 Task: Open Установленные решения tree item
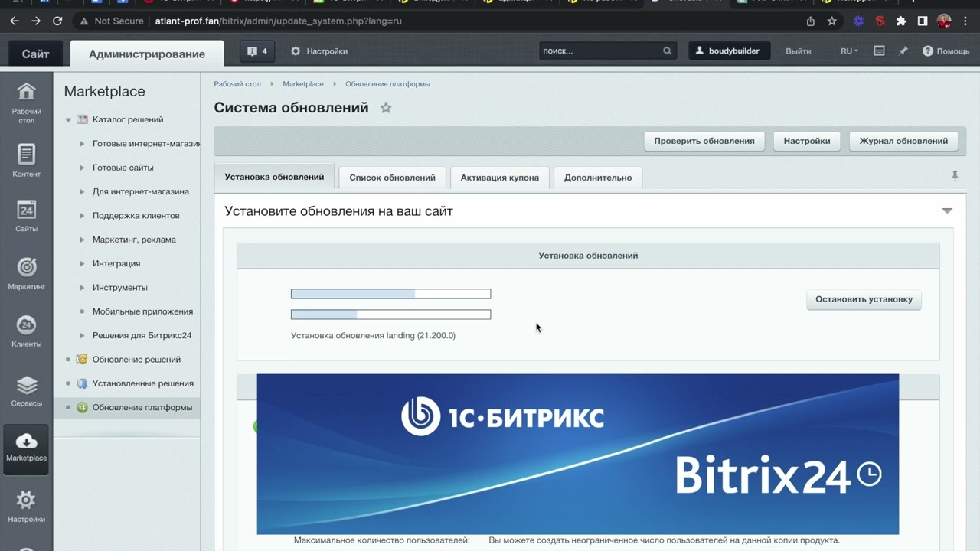pyautogui.click(x=142, y=383)
